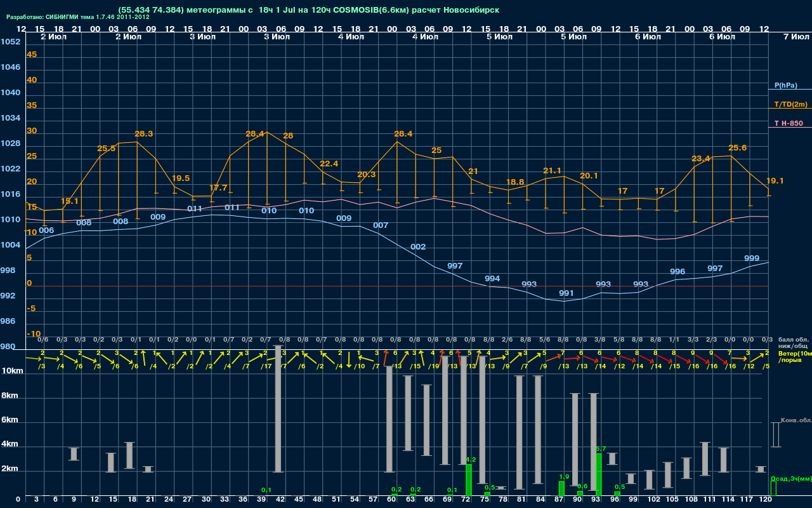Click the green precipitation bar at hour 72
The image size is (812, 508).
pos(469,480)
